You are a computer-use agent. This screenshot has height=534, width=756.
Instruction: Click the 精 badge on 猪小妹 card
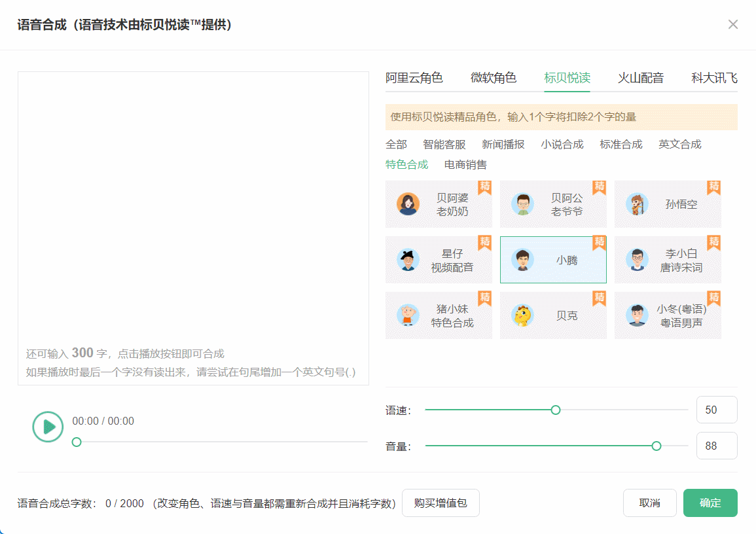(x=484, y=299)
